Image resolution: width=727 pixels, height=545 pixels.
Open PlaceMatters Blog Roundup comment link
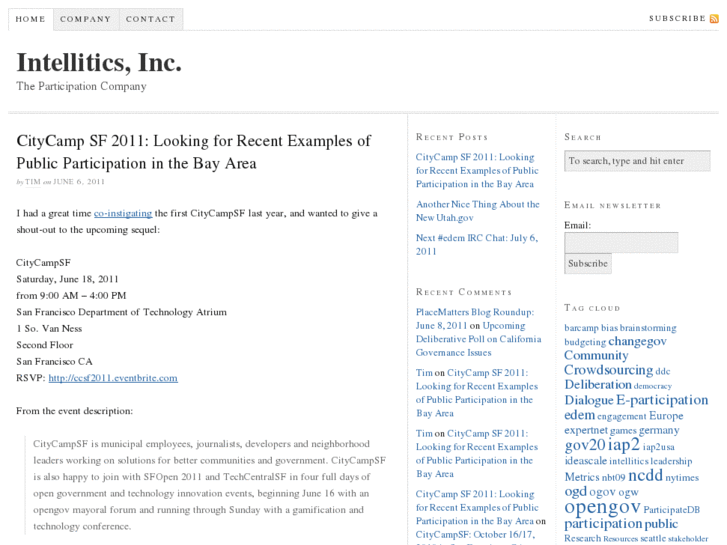pyautogui.click(x=475, y=312)
